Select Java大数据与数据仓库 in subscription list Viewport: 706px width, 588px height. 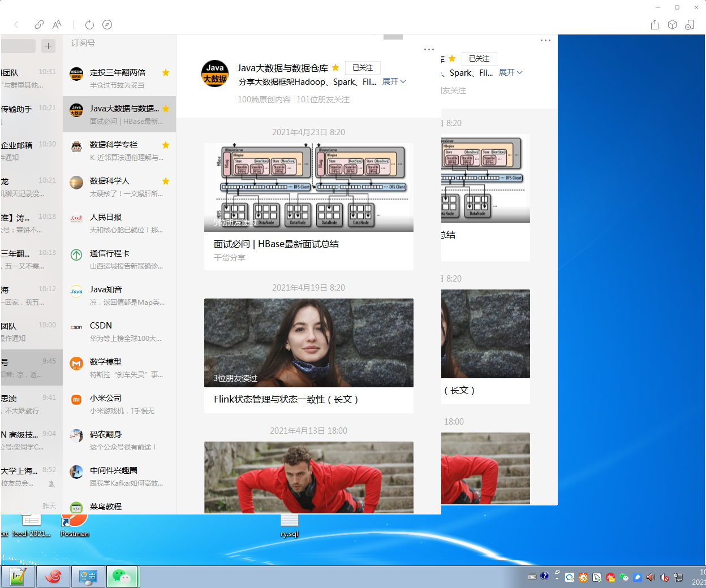click(119, 114)
